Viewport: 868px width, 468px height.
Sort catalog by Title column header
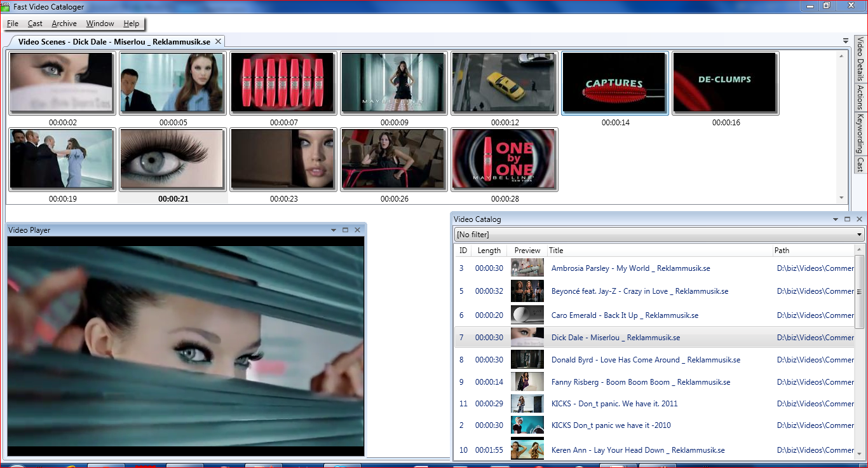(x=660, y=251)
